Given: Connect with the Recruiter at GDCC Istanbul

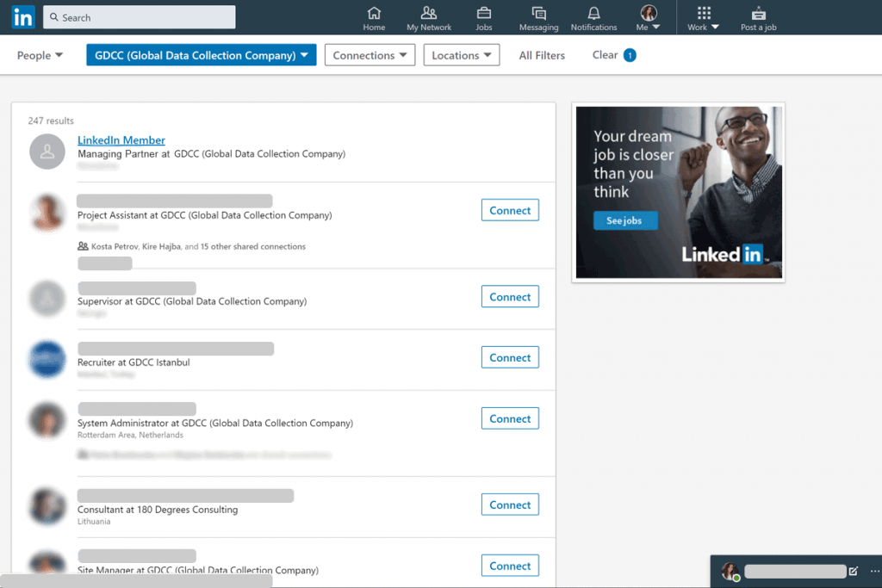Looking at the screenshot, I should (x=509, y=356).
